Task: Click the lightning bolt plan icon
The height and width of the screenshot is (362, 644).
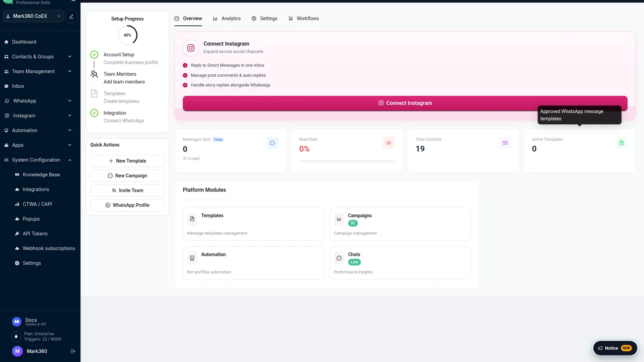Action: 16,336
